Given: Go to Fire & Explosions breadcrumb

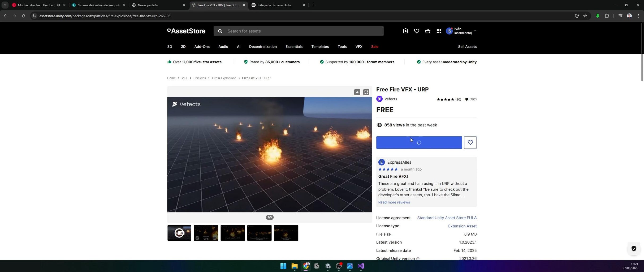Looking at the screenshot, I should tap(224, 78).
